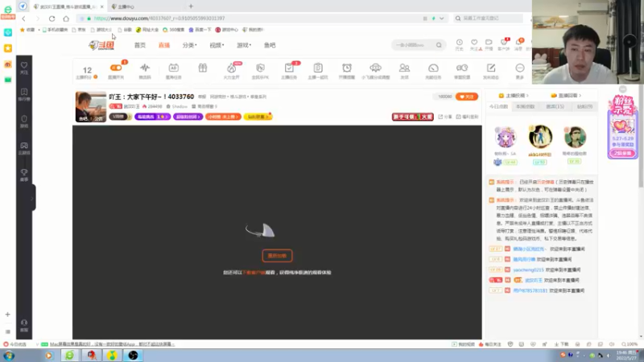
Task: Click the Douyu site search field
Action: (x=413, y=45)
